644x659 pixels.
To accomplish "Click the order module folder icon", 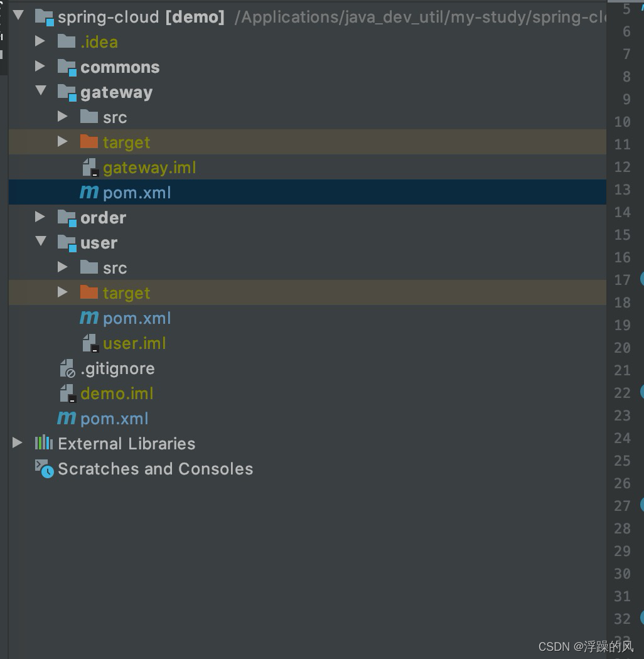I will [x=67, y=218].
